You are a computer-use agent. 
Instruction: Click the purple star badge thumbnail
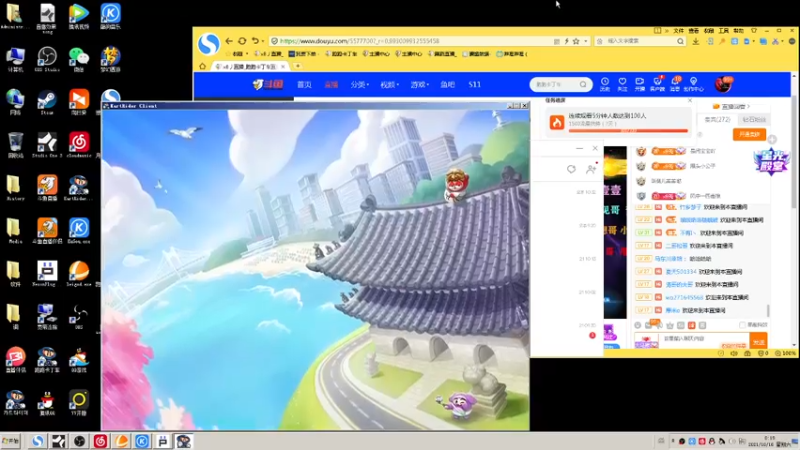coord(771,162)
